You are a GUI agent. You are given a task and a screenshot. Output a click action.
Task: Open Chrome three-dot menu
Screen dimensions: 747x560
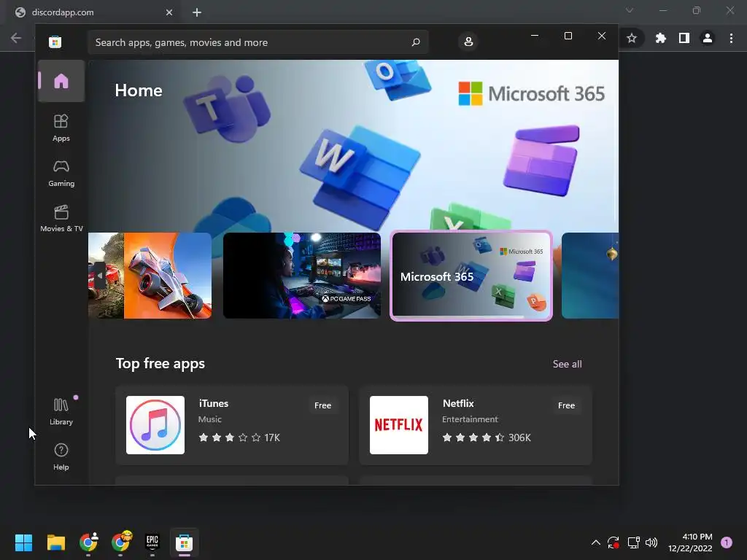click(x=731, y=38)
